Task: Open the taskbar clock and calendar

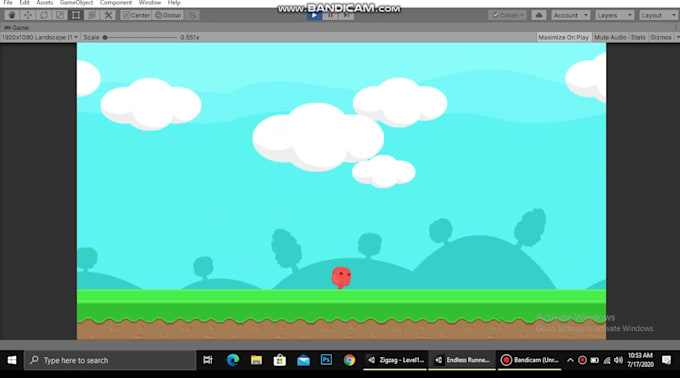Action: tap(640, 360)
